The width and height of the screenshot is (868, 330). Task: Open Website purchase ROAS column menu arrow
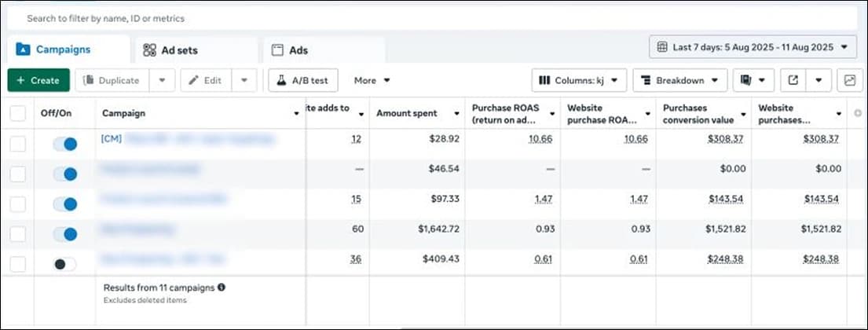click(648, 113)
